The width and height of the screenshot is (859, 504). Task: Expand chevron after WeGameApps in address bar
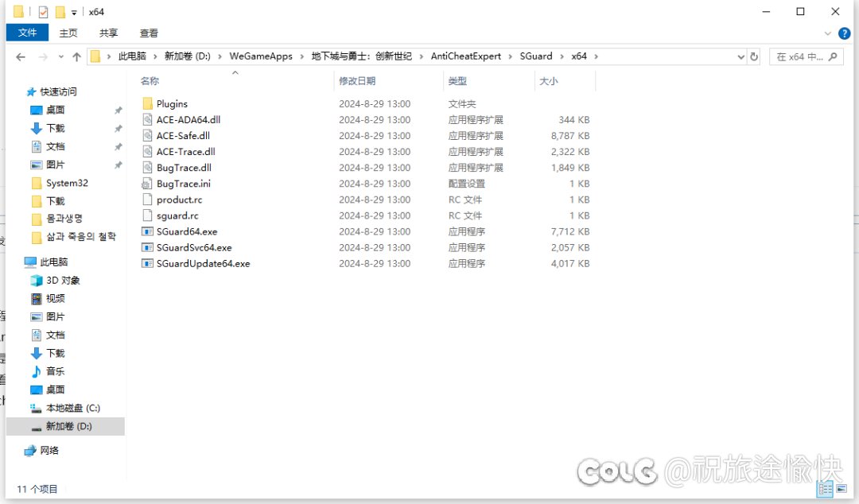point(301,56)
